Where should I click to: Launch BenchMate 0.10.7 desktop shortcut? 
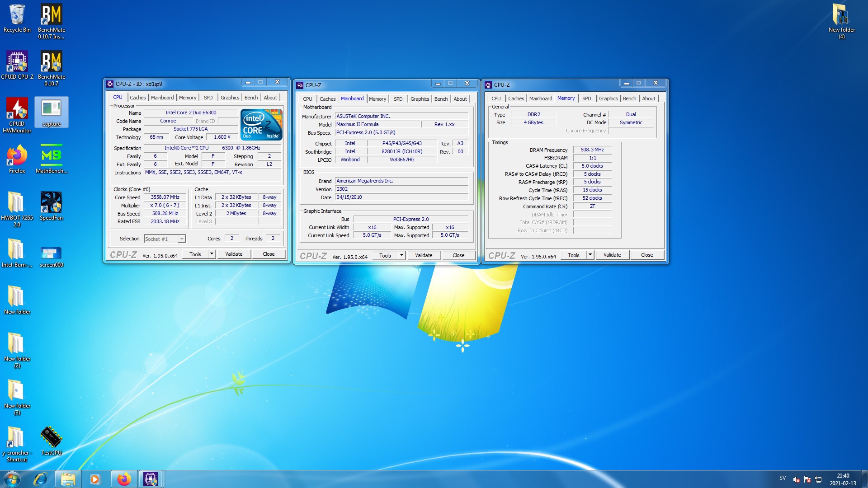click(x=51, y=68)
